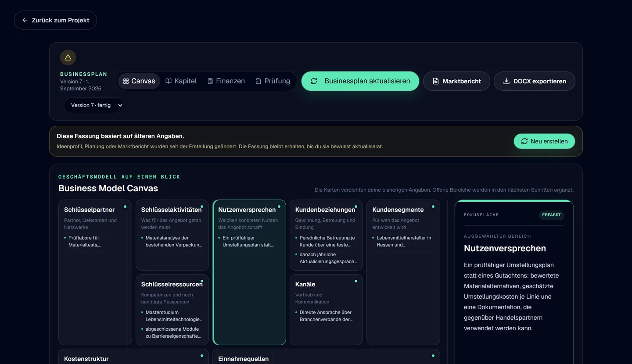
Task: Click the bullet "Prüflabore für Materialtests,…"
Action: [x=85, y=241]
